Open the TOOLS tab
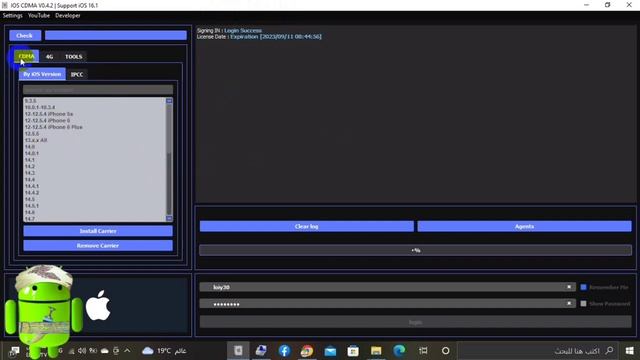The height and width of the screenshot is (360, 640). [x=74, y=57]
